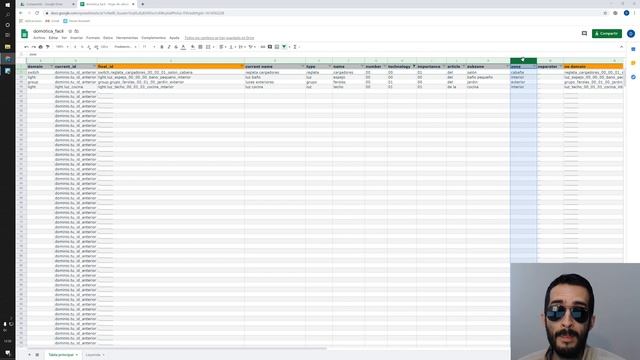Image resolution: width=640 pixels, height=360 pixels.
Task: Open filter dropdown on domain column
Action: (x=51, y=67)
